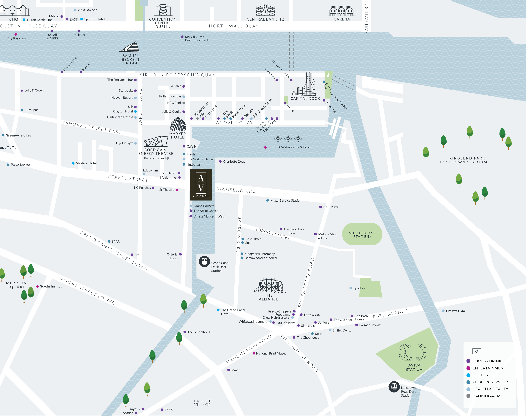Click The Good Food Kitchen label

pyautogui.click(x=298, y=234)
